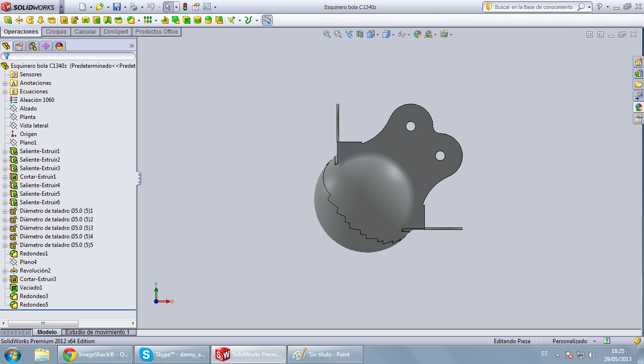644x364 pixels.
Task: Open the View Palette task pane icon
Action: click(638, 95)
